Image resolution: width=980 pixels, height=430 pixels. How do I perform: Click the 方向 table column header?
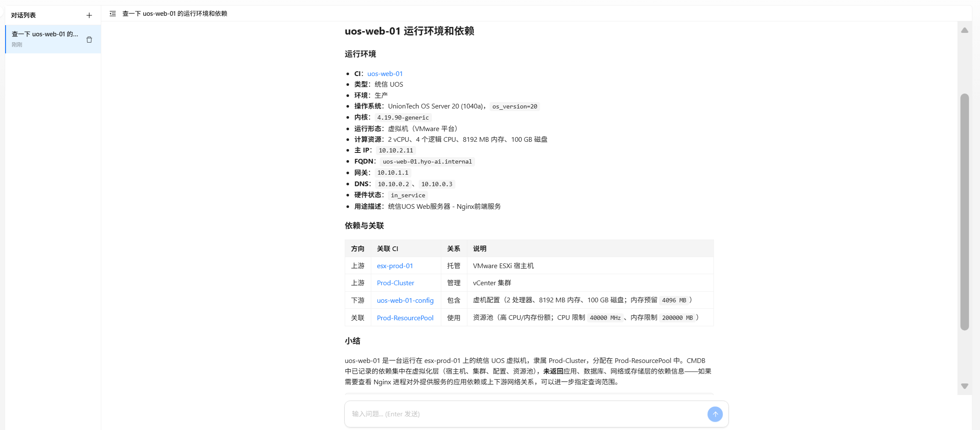pyautogui.click(x=358, y=249)
